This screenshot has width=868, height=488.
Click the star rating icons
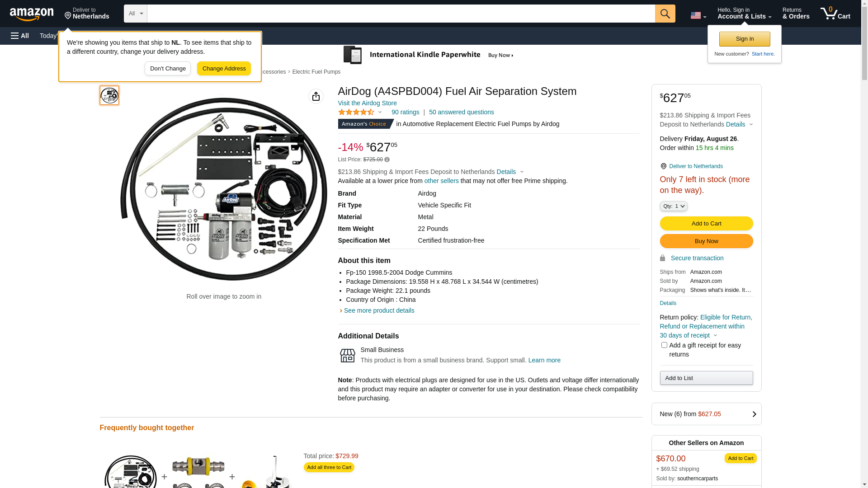pyautogui.click(x=356, y=112)
